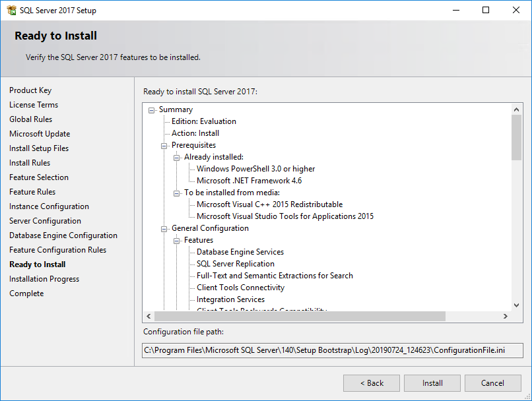Select 'Full-Text and Semantic Extractions for Search'
The width and height of the screenshot is (532, 401).
[275, 276]
